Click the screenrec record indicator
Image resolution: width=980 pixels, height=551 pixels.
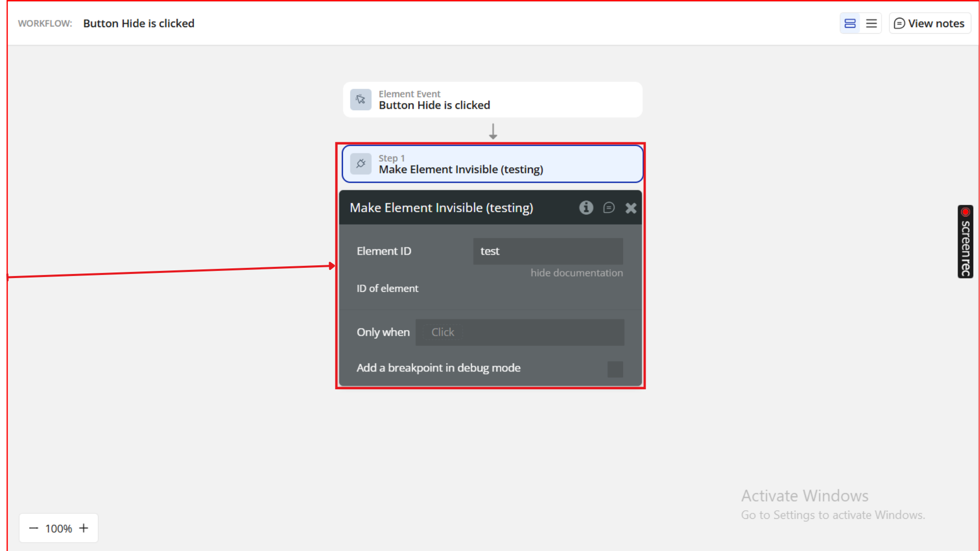coord(965,212)
